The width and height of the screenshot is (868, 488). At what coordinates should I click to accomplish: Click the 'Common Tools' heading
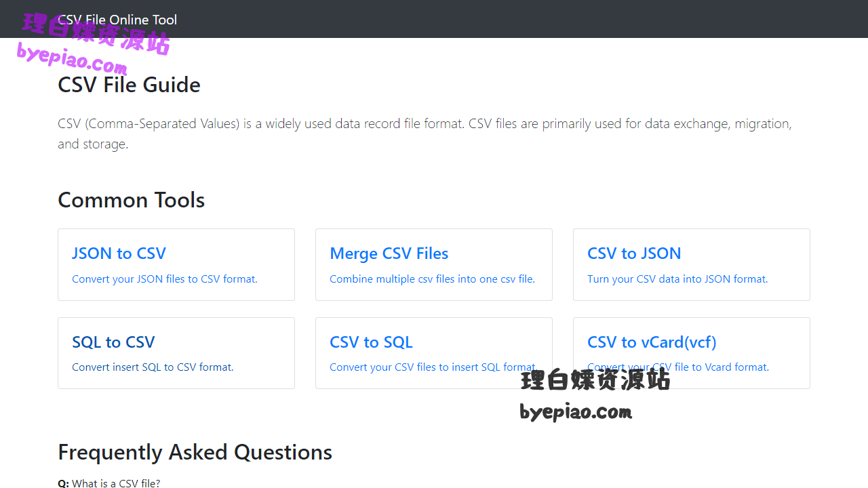[131, 200]
